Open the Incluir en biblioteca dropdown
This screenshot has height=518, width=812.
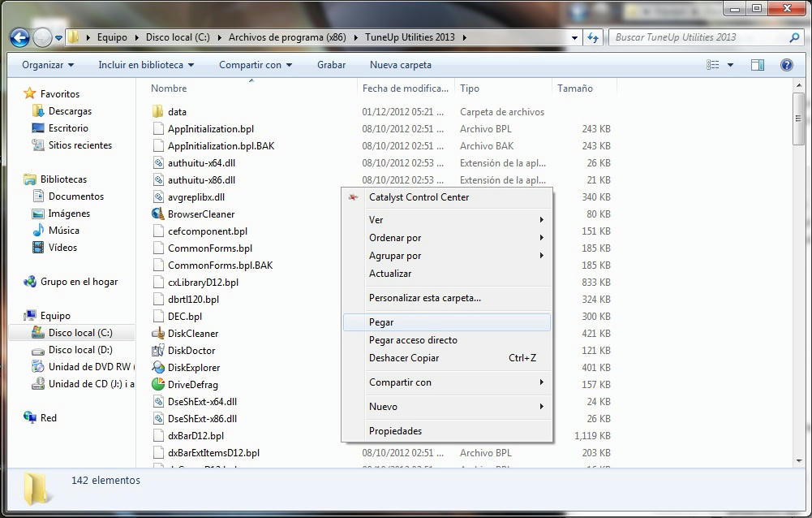(146, 65)
